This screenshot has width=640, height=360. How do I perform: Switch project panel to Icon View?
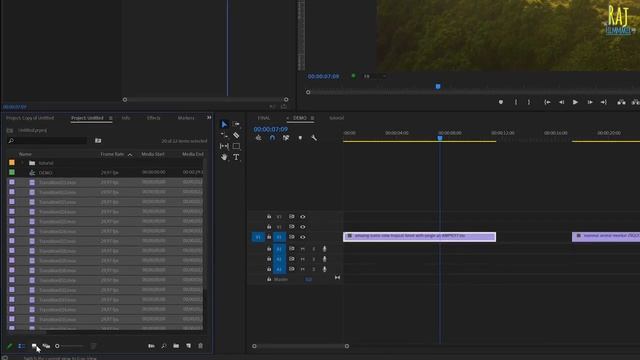point(34,346)
